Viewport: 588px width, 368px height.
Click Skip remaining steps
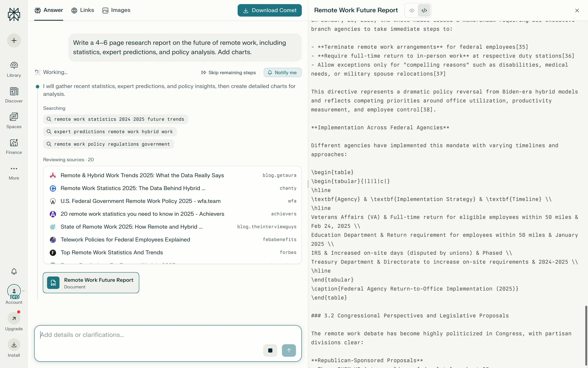pos(228,72)
